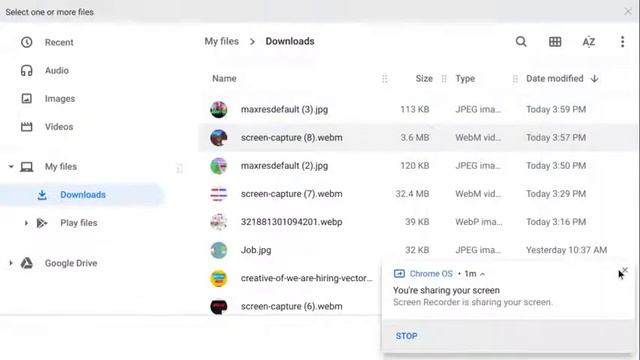Click the 32.4 MB size value
Image resolution: width=640 pixels, height=360 pixels.
(x=412, y=194)
